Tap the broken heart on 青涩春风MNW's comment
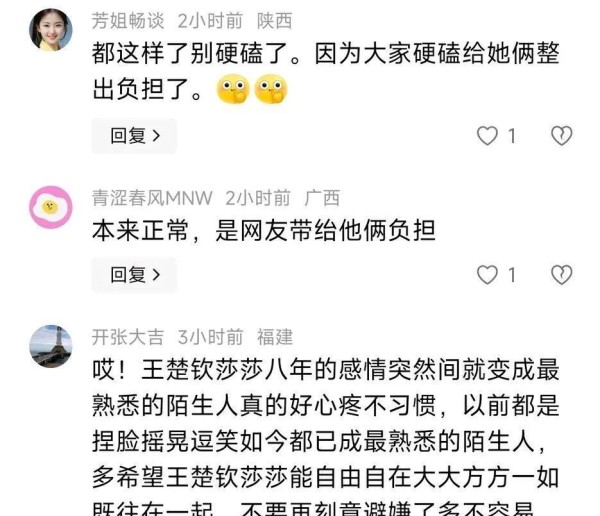 click(x=561, y=275)
